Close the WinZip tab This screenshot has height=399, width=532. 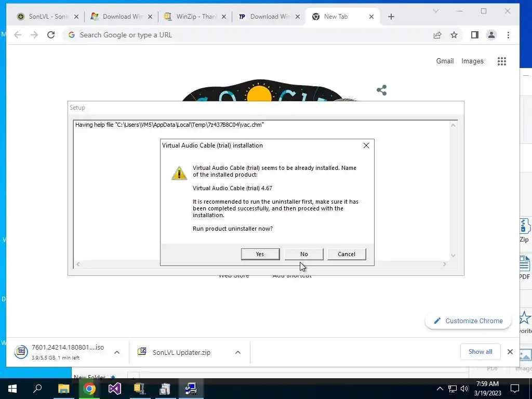click(x=224, y=17)
